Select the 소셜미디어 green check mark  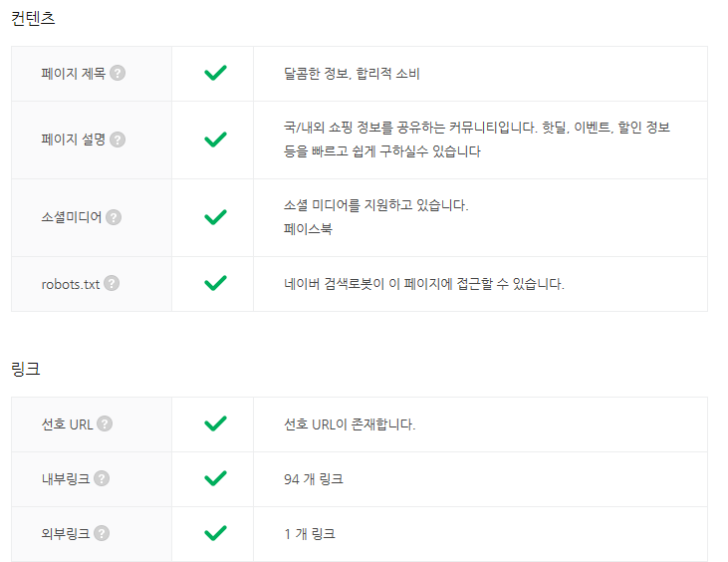[215, 217]
